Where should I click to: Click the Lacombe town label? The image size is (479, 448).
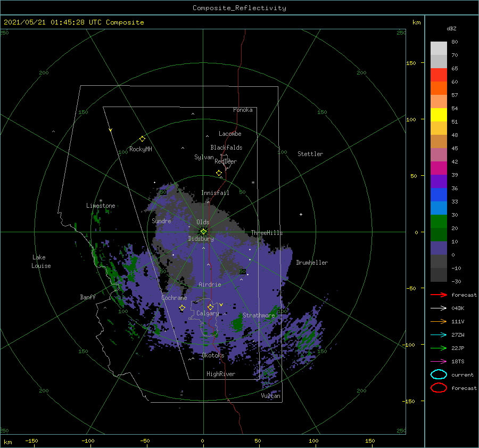tap(230, 134)
